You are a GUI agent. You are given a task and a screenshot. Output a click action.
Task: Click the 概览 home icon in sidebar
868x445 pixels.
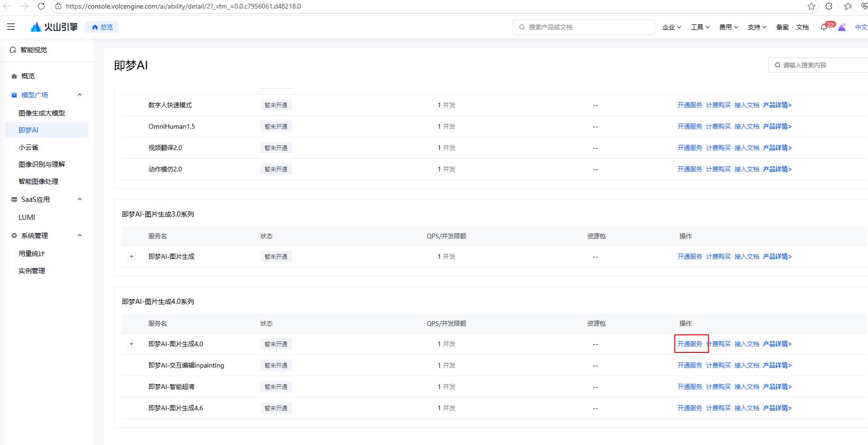[14, 76]
